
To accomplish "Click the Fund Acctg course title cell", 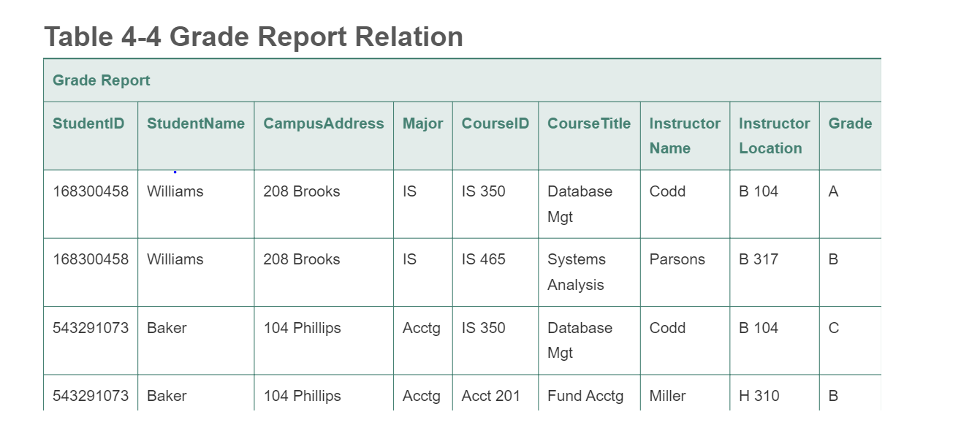I will point(585,396).
